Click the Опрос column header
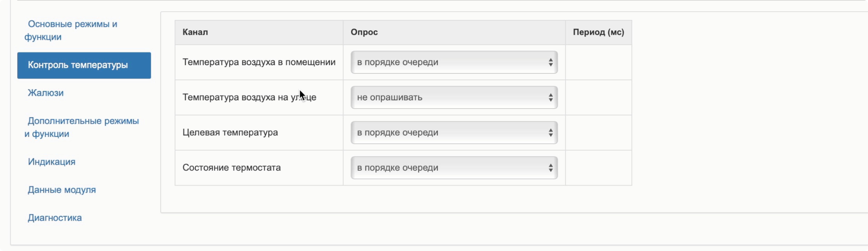The image size is (868, 251). click(364, 32)
